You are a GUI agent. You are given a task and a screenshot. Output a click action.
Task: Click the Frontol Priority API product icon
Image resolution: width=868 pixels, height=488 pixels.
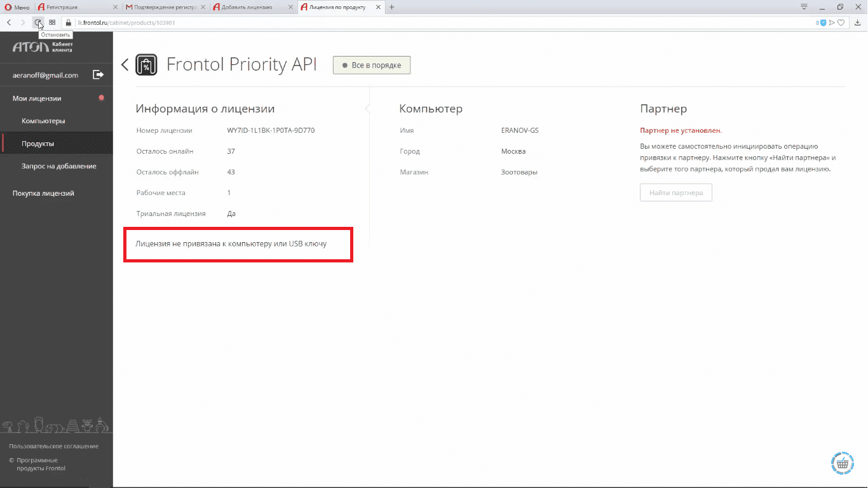point(147,65)
